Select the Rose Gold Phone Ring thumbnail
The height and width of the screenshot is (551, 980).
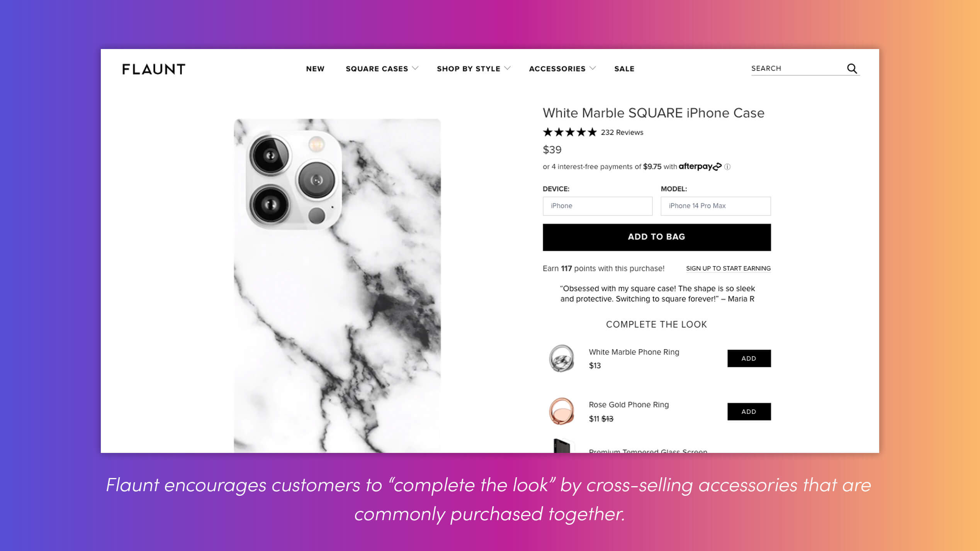(562, 411)
